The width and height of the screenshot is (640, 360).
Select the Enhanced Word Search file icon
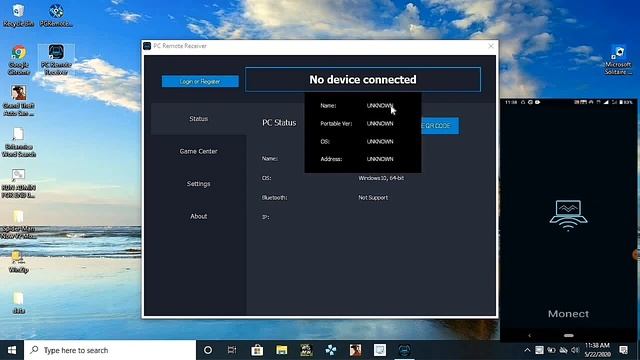click(19, 142)
